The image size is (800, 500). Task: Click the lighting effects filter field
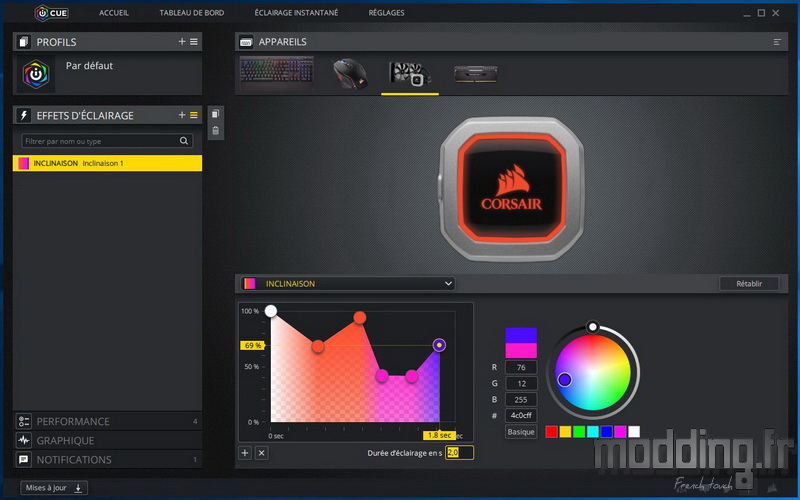point(107,141)
